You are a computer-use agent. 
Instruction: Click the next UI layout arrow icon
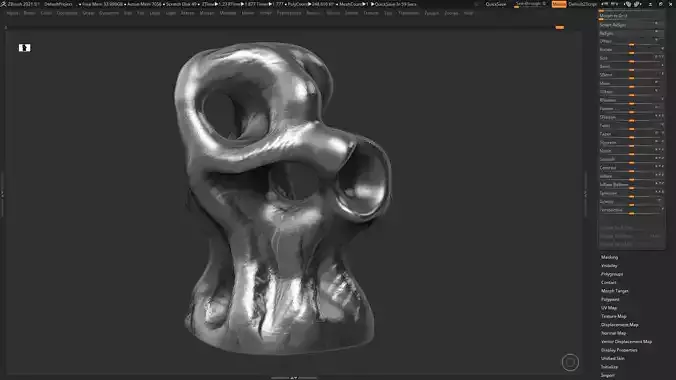(x=614, y=4)
